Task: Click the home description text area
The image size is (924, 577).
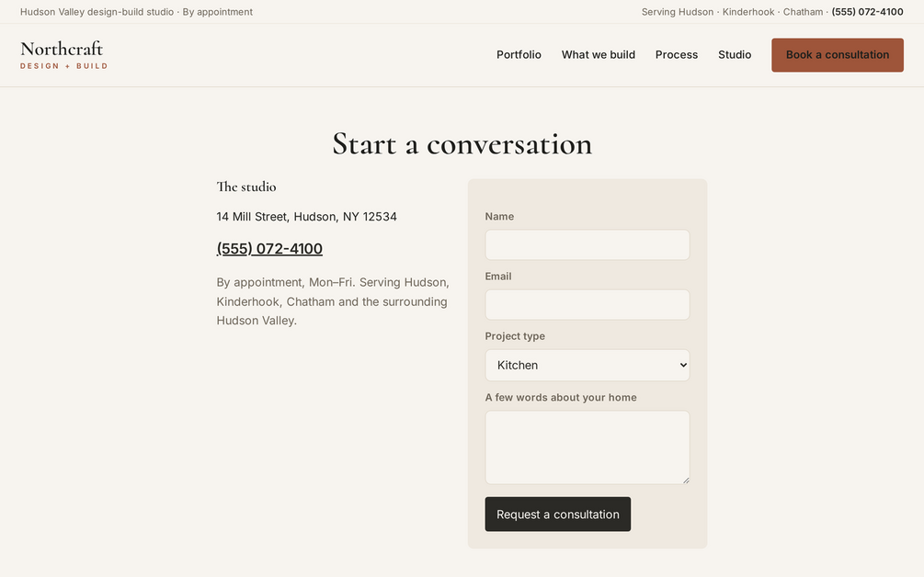Action: point(587,447)
